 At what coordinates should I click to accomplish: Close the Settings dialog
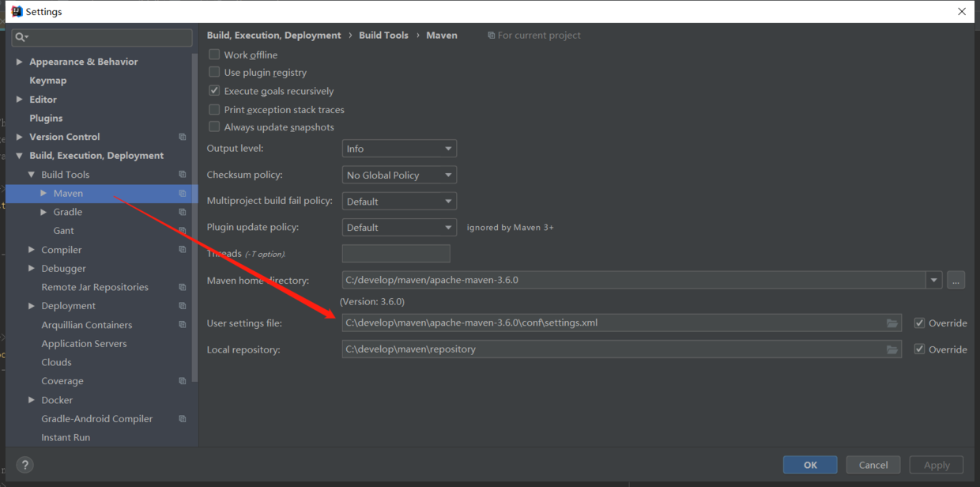coord(962,12)
